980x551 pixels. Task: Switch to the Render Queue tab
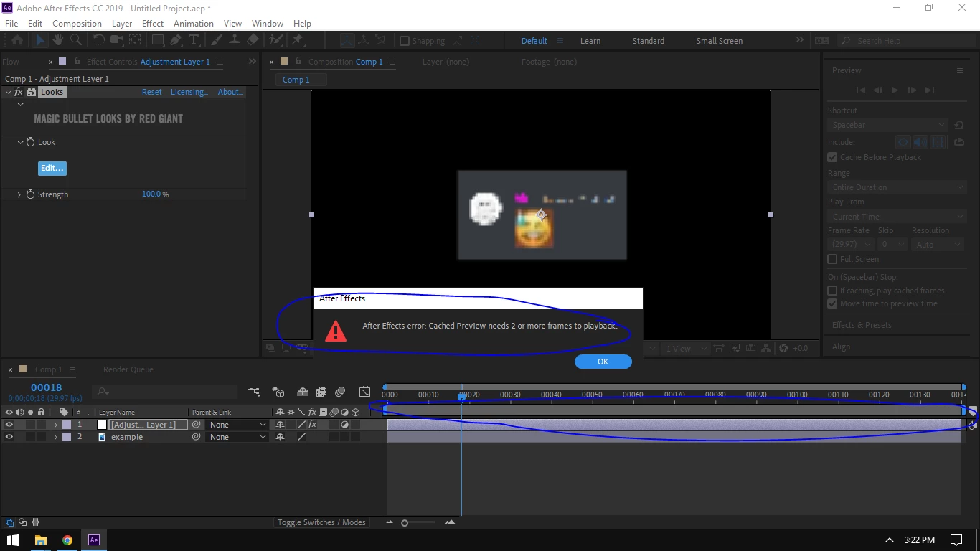128,369
